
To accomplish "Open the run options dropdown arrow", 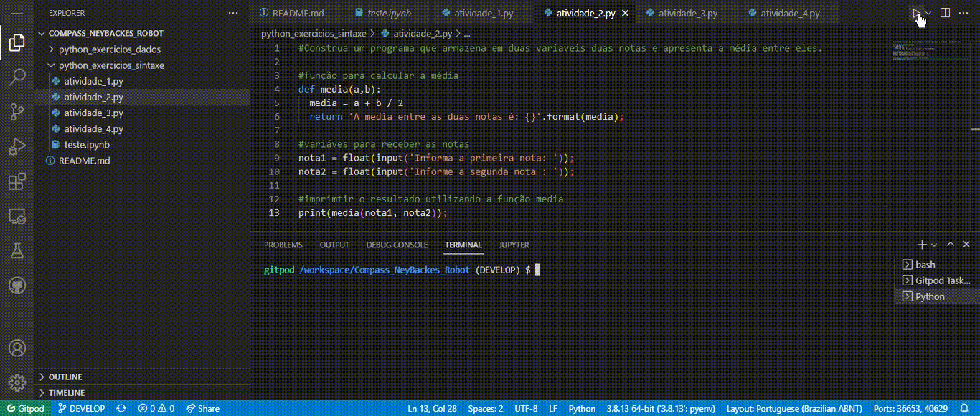I will click(928, 13).
